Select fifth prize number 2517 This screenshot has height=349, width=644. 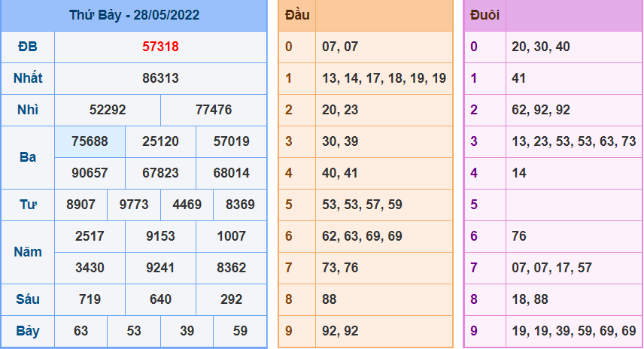pos(90,236)
